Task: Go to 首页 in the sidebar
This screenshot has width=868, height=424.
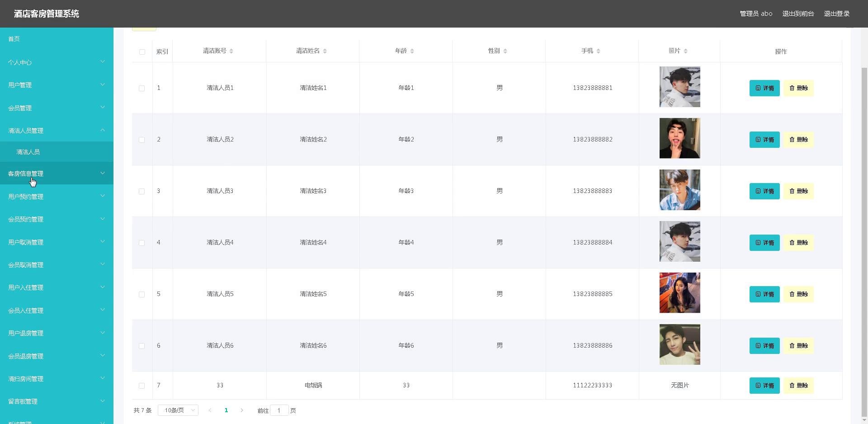Action: point(13,39)
